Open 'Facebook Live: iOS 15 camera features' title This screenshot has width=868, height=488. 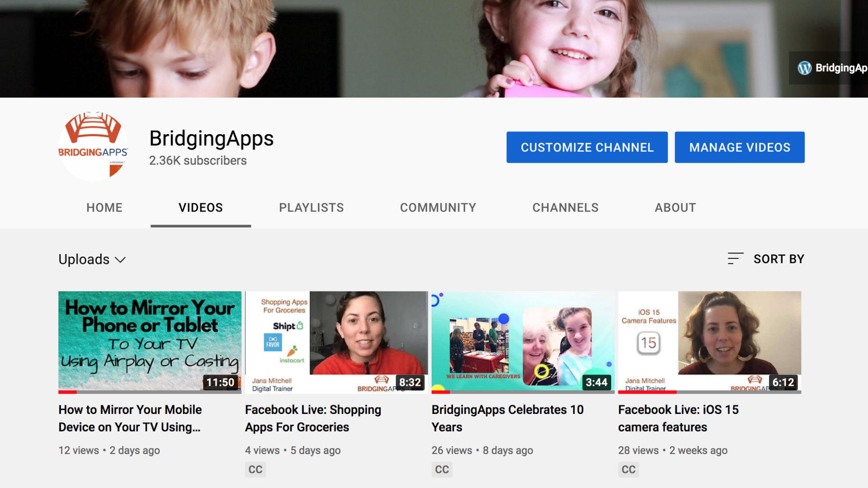[x=678, y=418]
